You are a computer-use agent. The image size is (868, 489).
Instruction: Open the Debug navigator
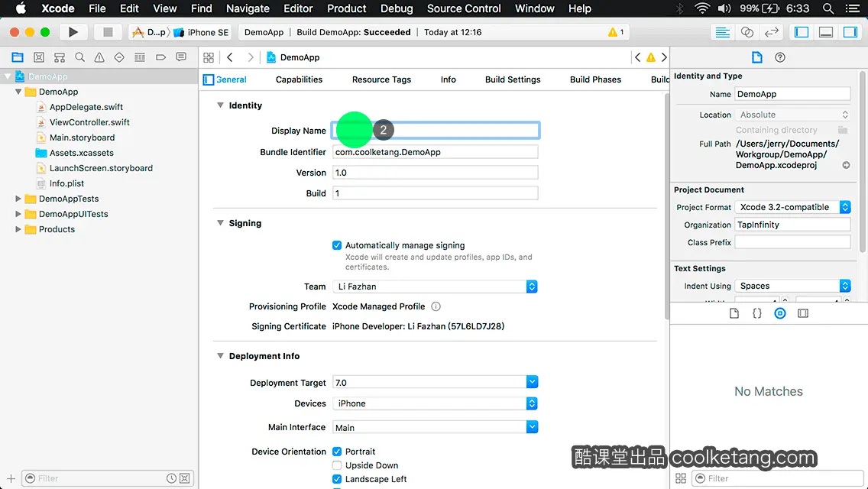140,57
